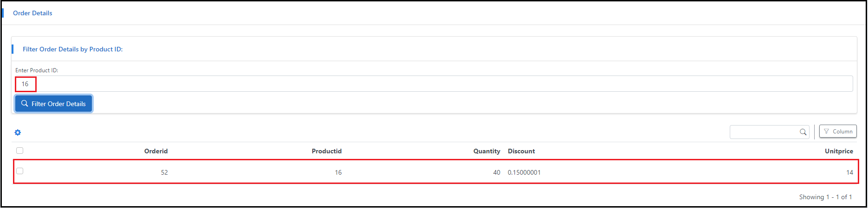
Task: Sort by the Unitprice column header
Action: [839, 151]
